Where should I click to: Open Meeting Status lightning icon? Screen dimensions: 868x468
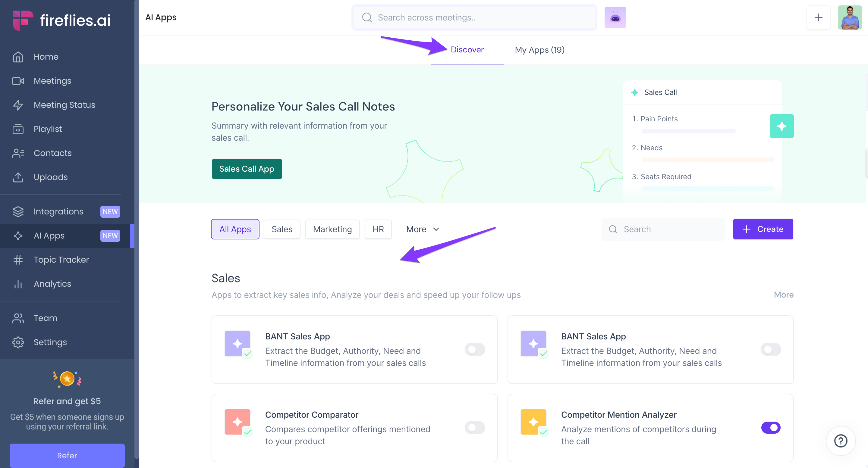[x=18, y=105]
